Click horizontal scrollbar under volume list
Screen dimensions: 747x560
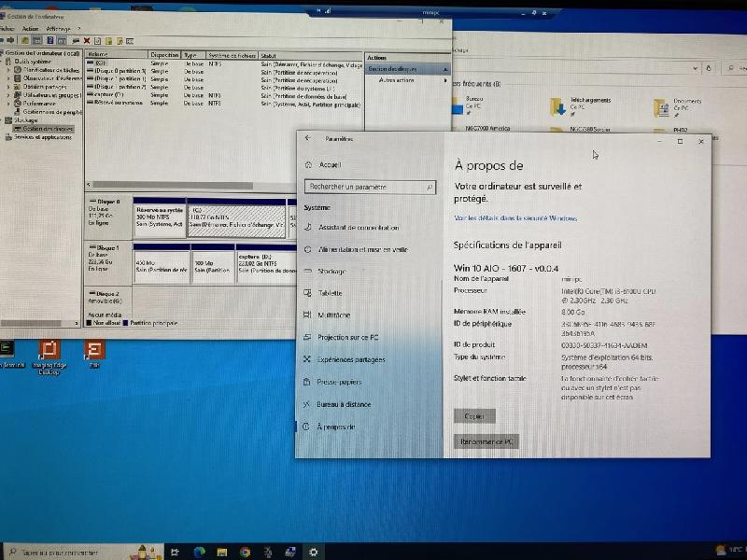click(x=173, y=185)
